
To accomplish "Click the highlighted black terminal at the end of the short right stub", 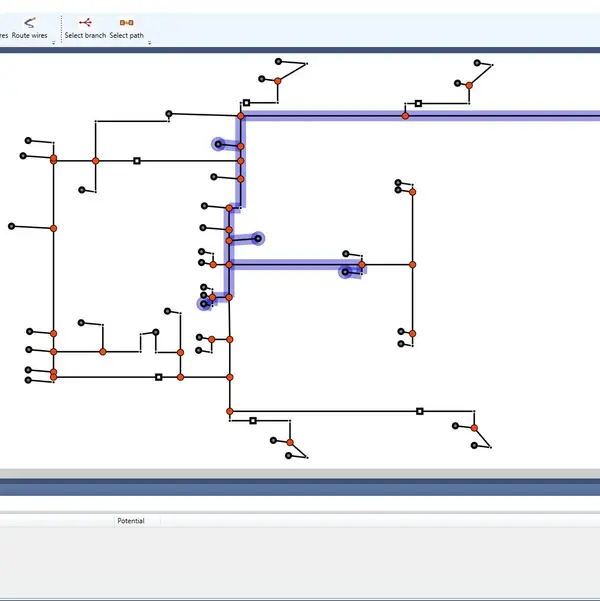I will [x=258, y=238].
